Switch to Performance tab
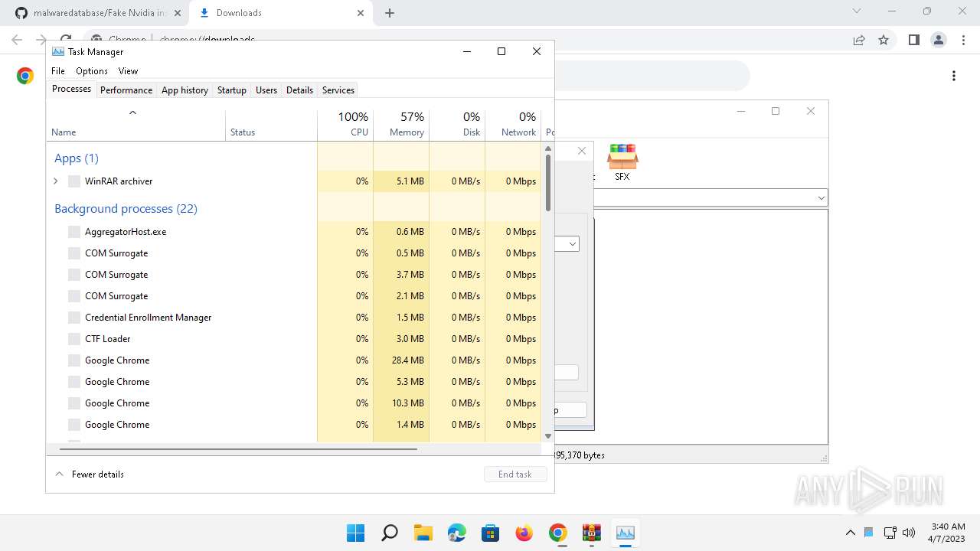Image resolution: width=980 pixels, height=551 pixels. 126,90
